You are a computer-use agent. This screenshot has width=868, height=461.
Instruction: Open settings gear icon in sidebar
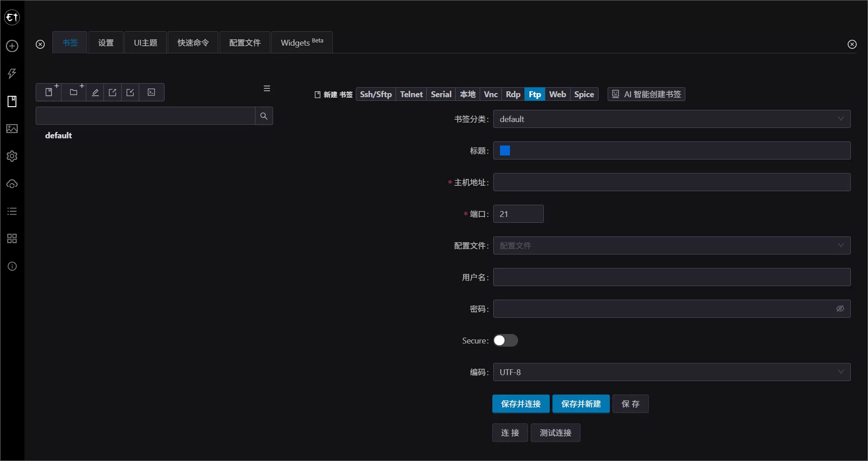12,156
